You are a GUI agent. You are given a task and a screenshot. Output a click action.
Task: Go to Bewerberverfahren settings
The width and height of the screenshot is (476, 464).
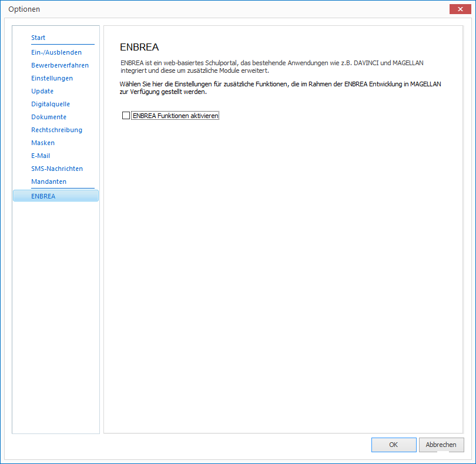pos(60,65)
